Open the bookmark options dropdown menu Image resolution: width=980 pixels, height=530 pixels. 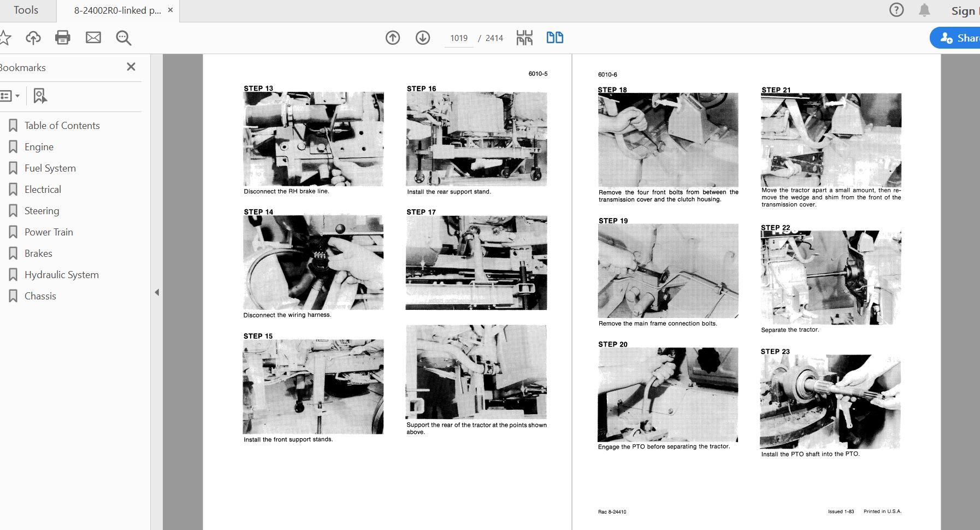[10, 96]
